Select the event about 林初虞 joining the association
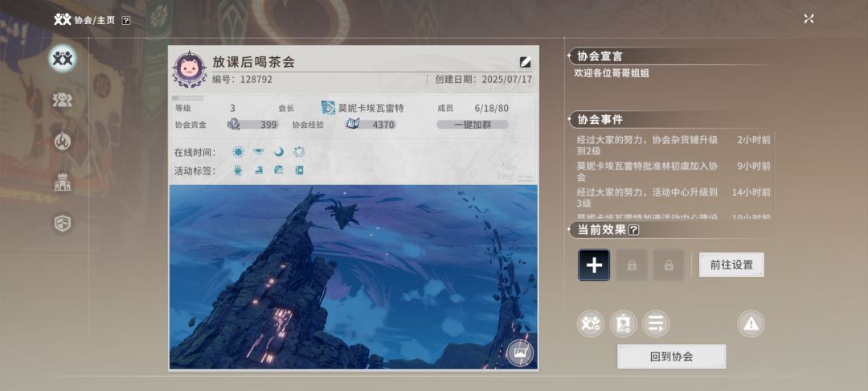 tap(674, 171)
